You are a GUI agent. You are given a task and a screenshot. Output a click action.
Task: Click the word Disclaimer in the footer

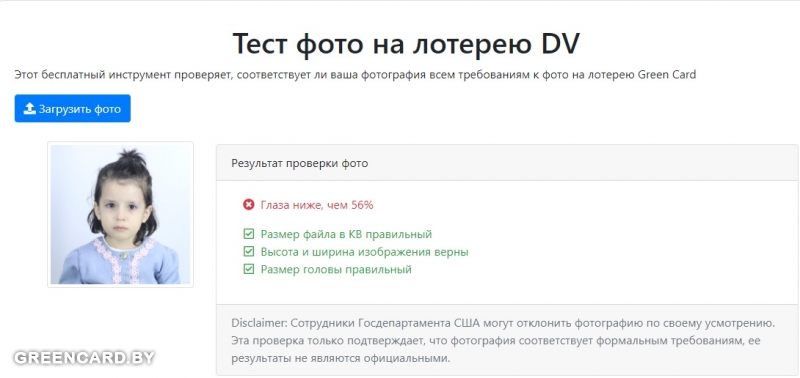point(258,323)
